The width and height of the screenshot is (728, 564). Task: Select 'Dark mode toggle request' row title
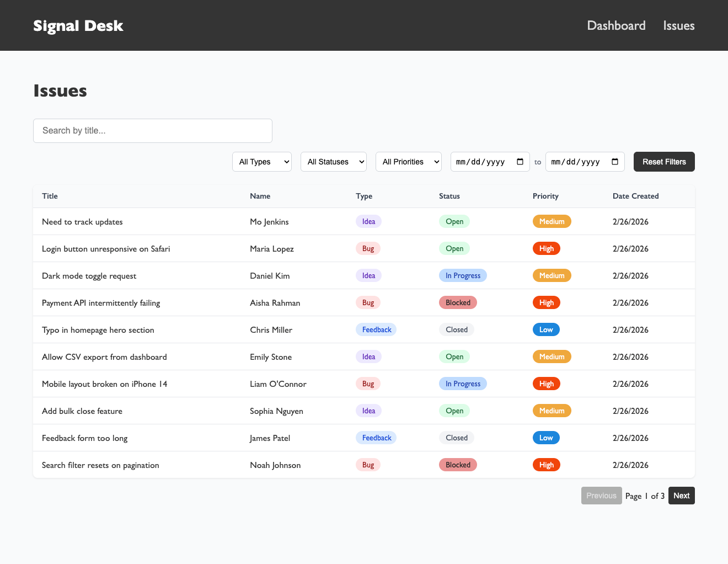pyautogui.click(x=89, y=276)
